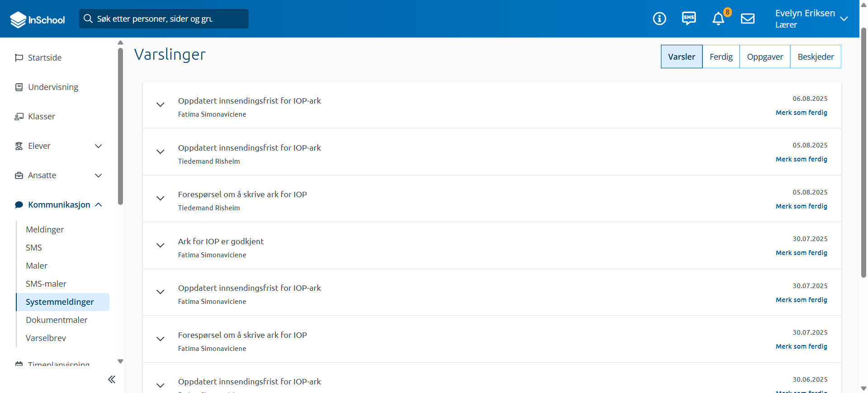The height and width of the screenshot is (393, 868).
Task: Switch to the Oppgaver tab
Action: pyautogui.click(x=765, y=57)
